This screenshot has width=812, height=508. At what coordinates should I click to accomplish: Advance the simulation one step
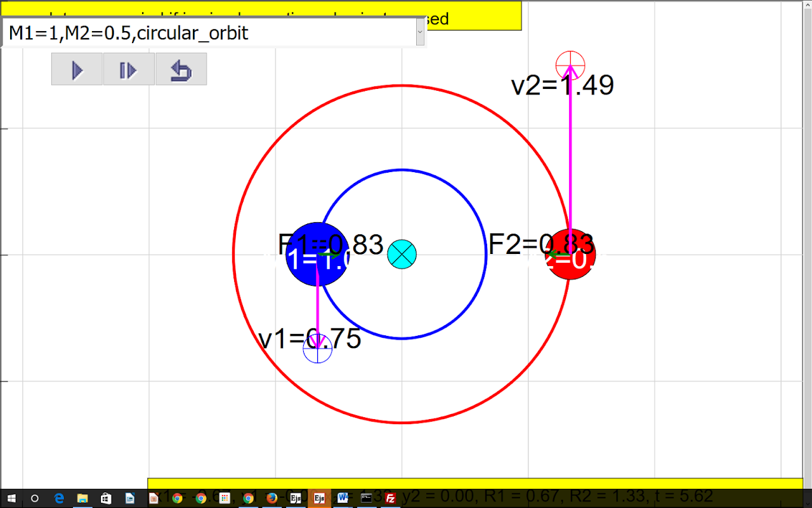[x=129, y=69]
